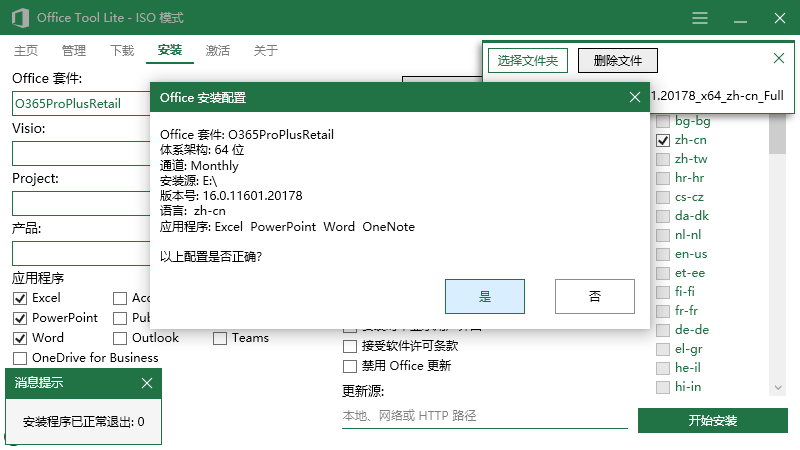Click the Office logo icon
Image resolution: width=800 pixels, height=450 pixels.
point(18,18)
